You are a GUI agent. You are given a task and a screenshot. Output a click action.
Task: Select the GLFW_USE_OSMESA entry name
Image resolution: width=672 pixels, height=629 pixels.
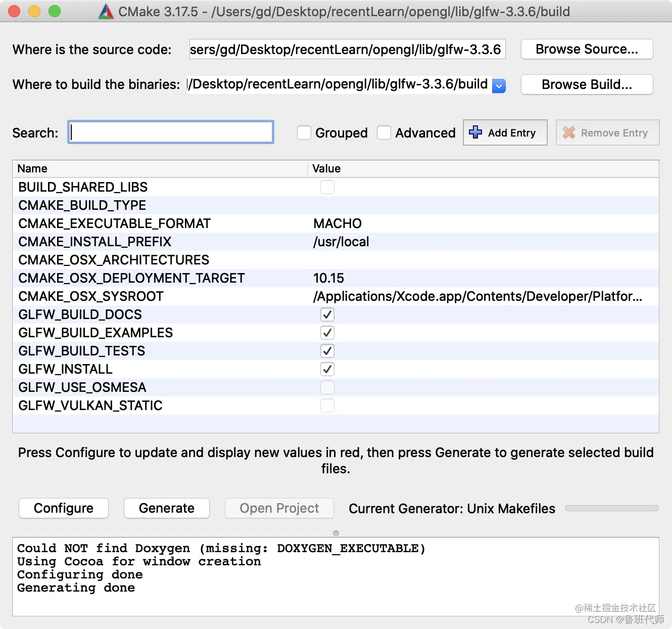coord(82,387)
